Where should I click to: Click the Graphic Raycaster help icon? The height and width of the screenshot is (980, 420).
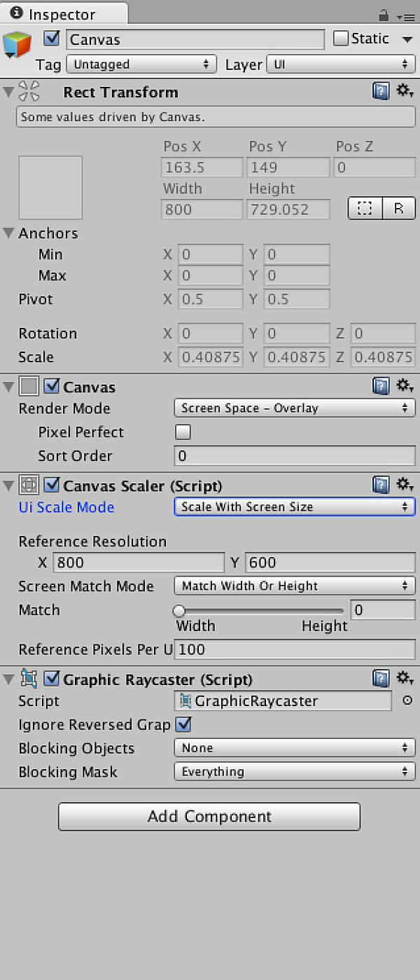(x=381, y=678)
